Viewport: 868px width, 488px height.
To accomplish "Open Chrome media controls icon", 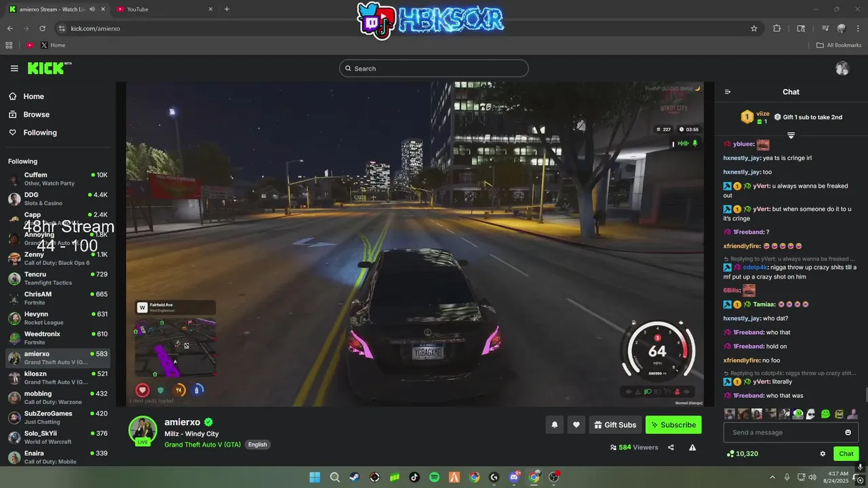I will pyautogui.click(x=825, y=28).
